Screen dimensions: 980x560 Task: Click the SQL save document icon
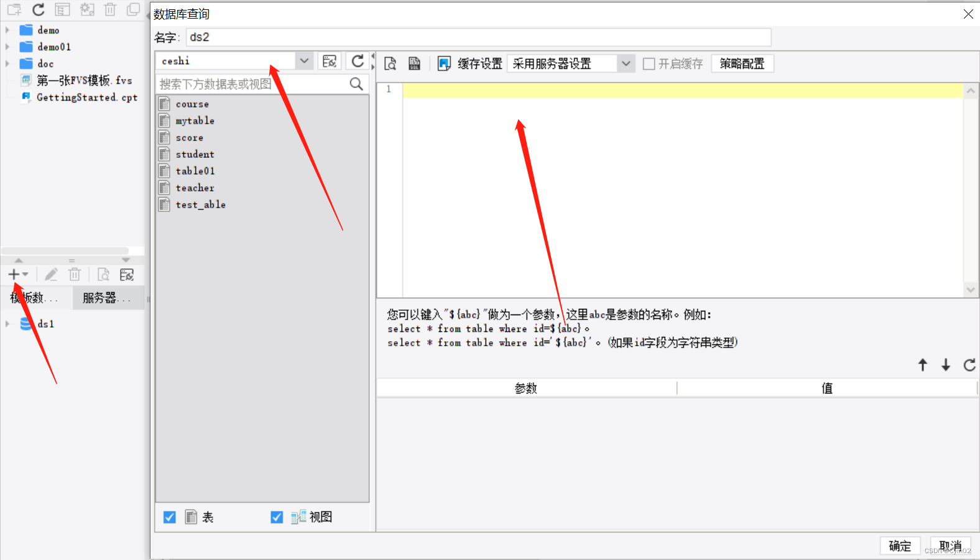click(x=414, y=63)
